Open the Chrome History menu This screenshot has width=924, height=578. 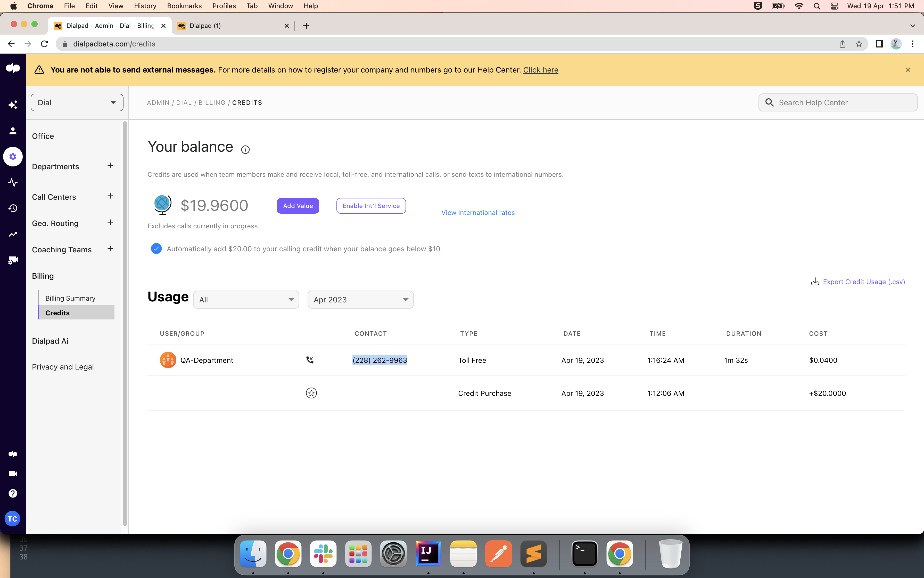pyautogui.click(x=145, y=6)
